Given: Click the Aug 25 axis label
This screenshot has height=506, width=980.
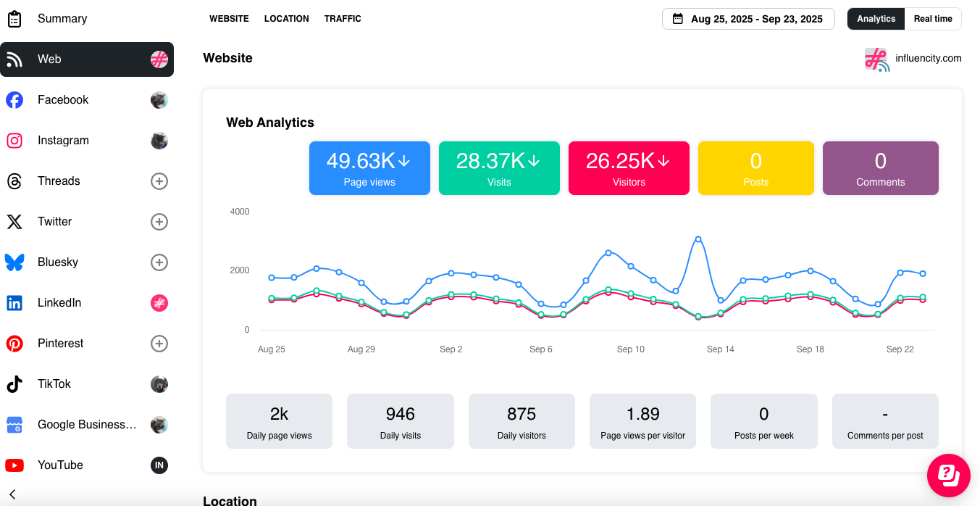Looking at the screenshot, I should [272, 349].
